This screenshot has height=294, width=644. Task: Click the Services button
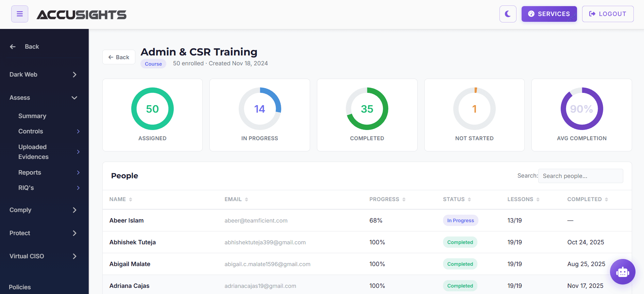tap(549, 14)
